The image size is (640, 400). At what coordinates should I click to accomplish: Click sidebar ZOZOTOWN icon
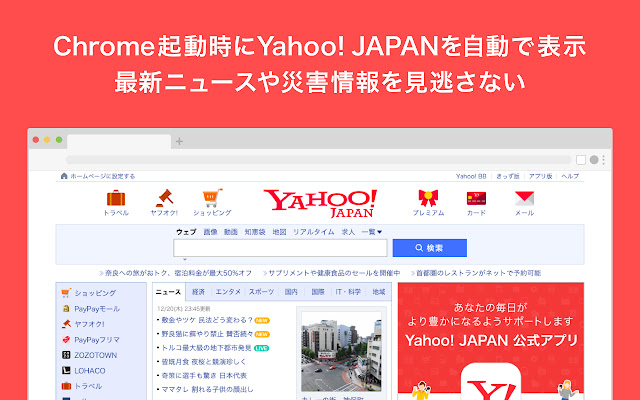(x=66, y=355)
